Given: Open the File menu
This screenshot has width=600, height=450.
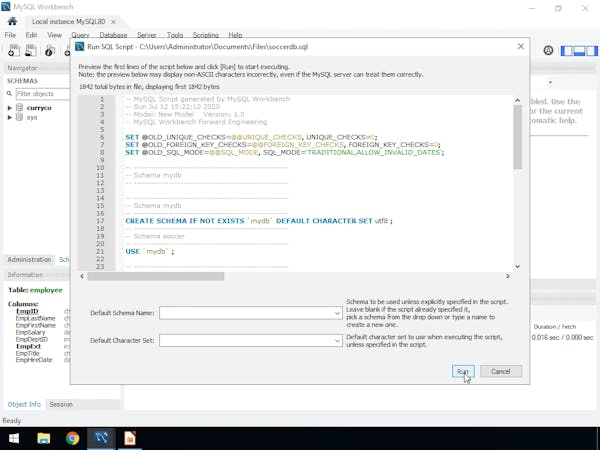Looking at the screenshot, I should (10, 35).
